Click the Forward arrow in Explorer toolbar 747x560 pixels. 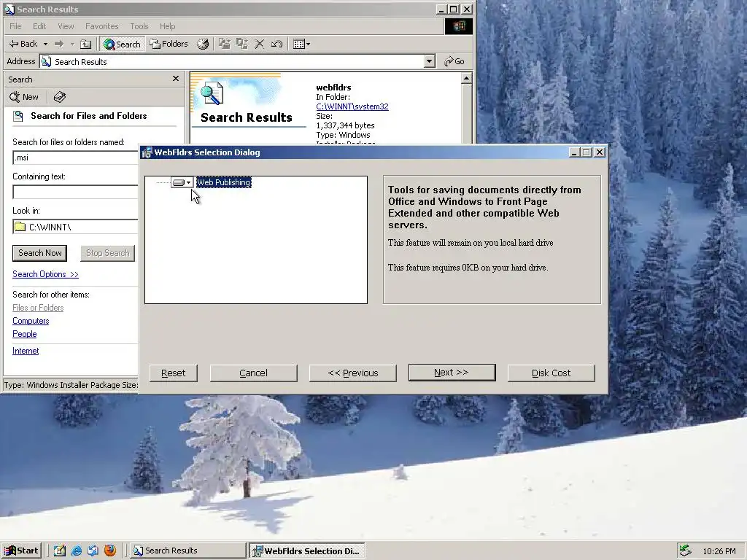pyautogui.click(x=59, y=44)
